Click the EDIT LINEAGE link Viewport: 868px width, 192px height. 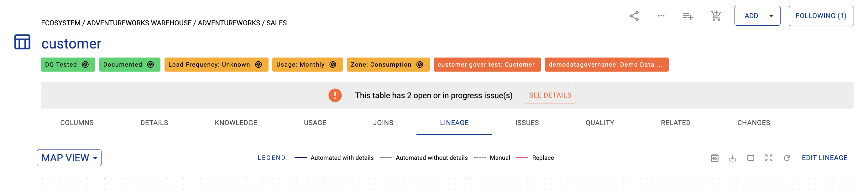coord(824,158)
